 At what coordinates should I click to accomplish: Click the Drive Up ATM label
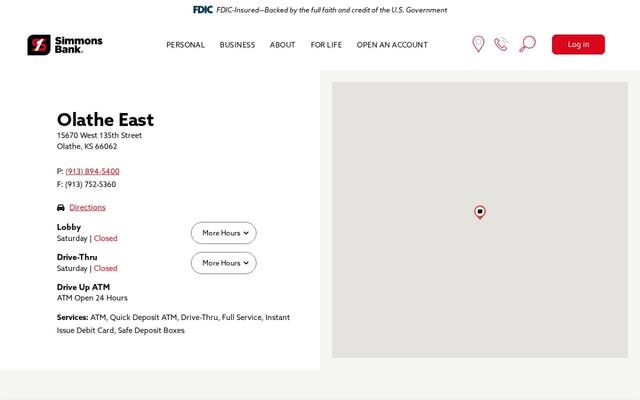[83, 287]
